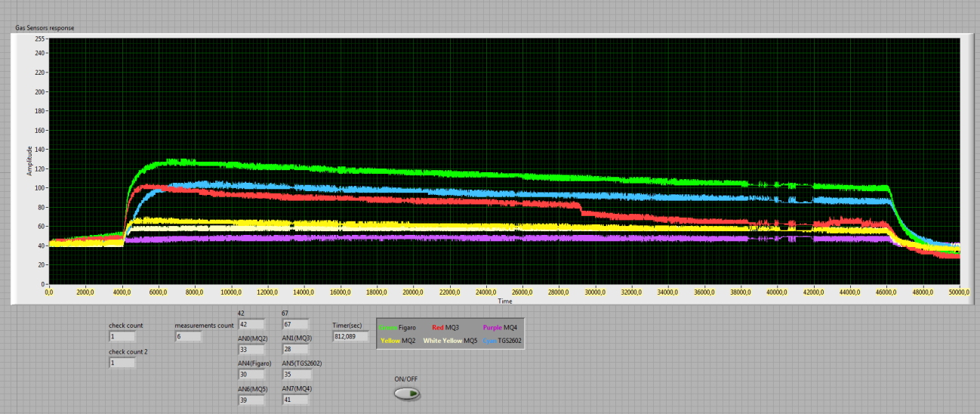Select the AN0(MQ2) value field
Viewport: 980px width, 414px height.
(x=251, y=350)
